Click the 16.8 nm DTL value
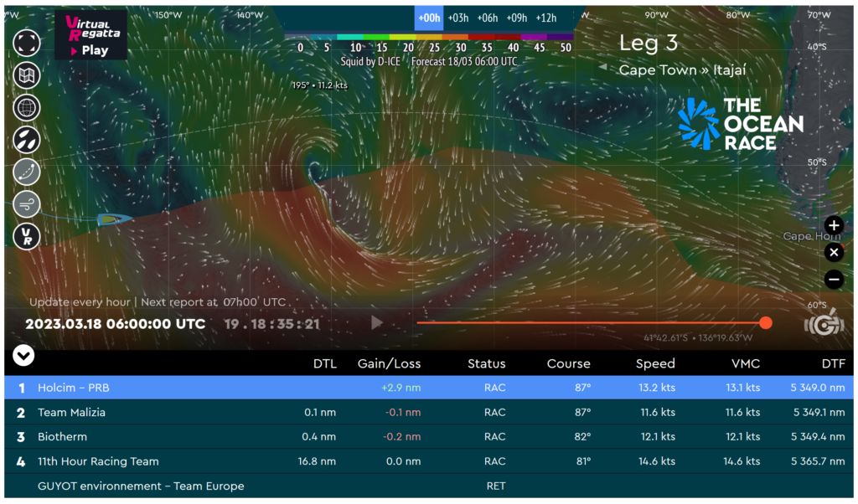This screenshot has height=504, width=858. 317,461
